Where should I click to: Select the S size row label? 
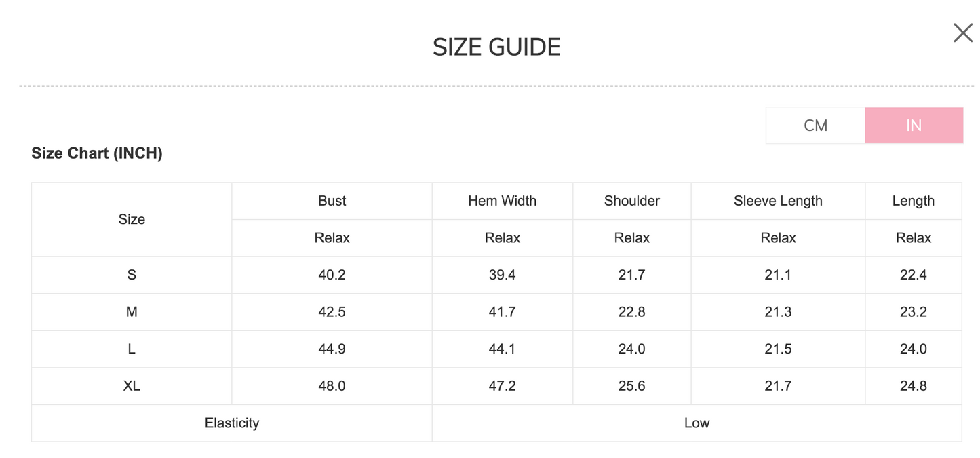pyautogui.click(x=132, y=275)
